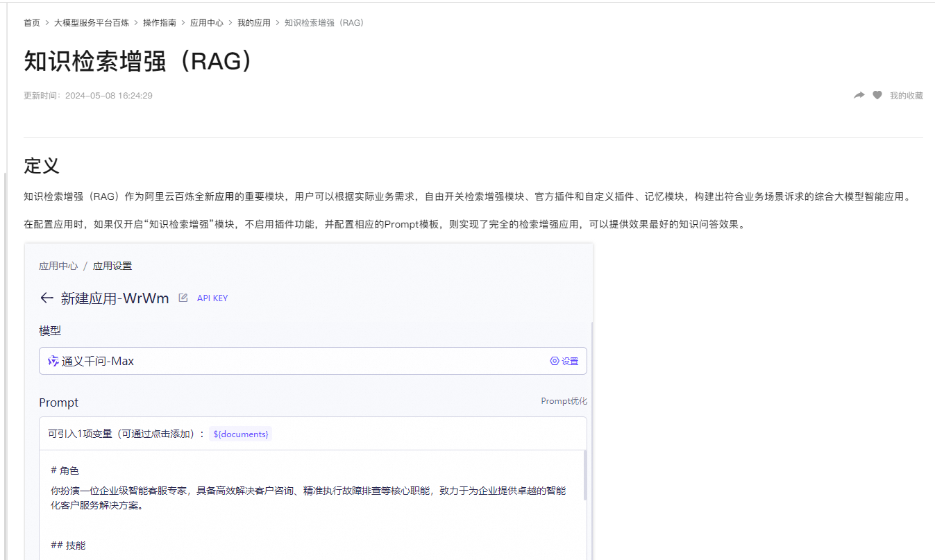935x560 pixels.
Task: Insert the ${documents} variable tag
Action: tap(241, 434)
